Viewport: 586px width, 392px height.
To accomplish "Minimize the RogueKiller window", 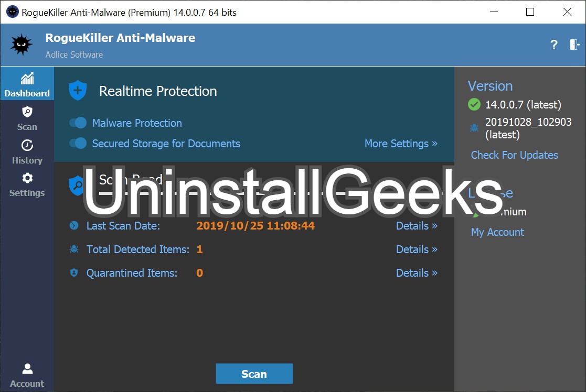I will [x=494, y=12].
